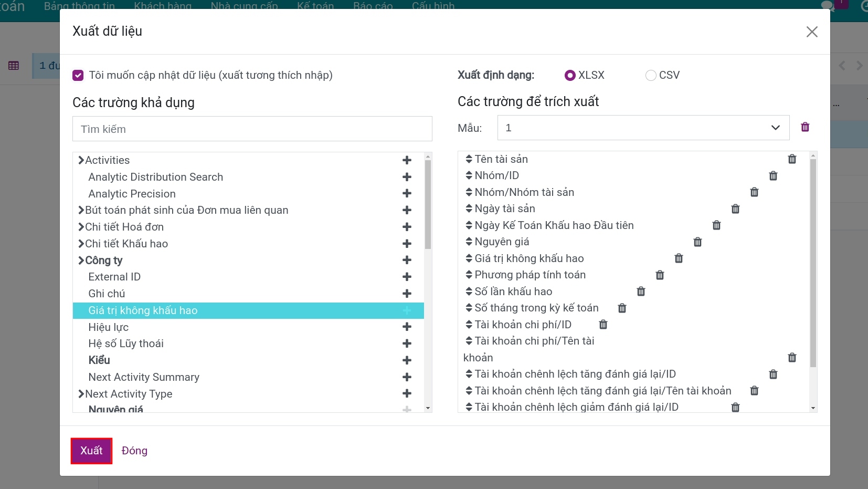
Task: Expand Chi tiết Khấu hao node
Action: pos(81,244)
